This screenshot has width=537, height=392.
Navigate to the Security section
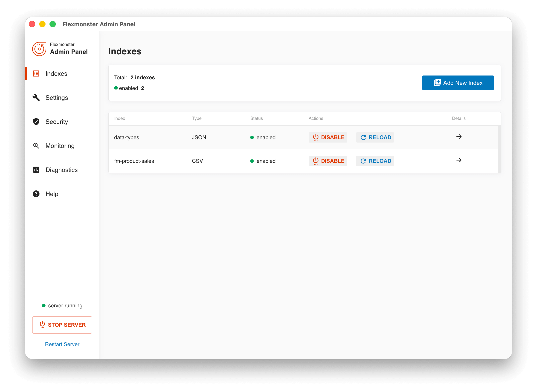(x=62, y=121)
